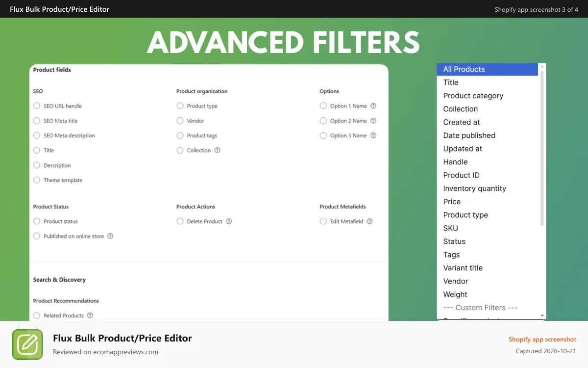The width and height of the screenshot is (588, 368).
Task: Select All Products in the filter list
Action: pyautogui.click(x=488, y=69)
